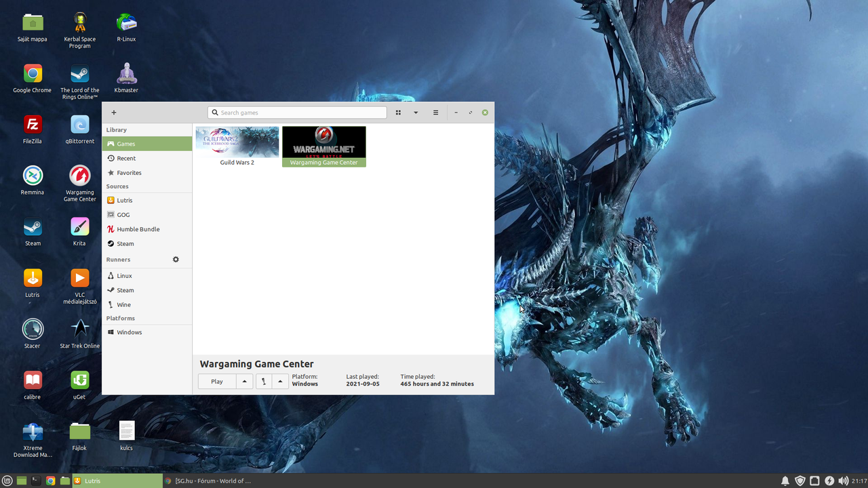
Task: Open qBittorrent desktop icon
Action: coord(80,125)
